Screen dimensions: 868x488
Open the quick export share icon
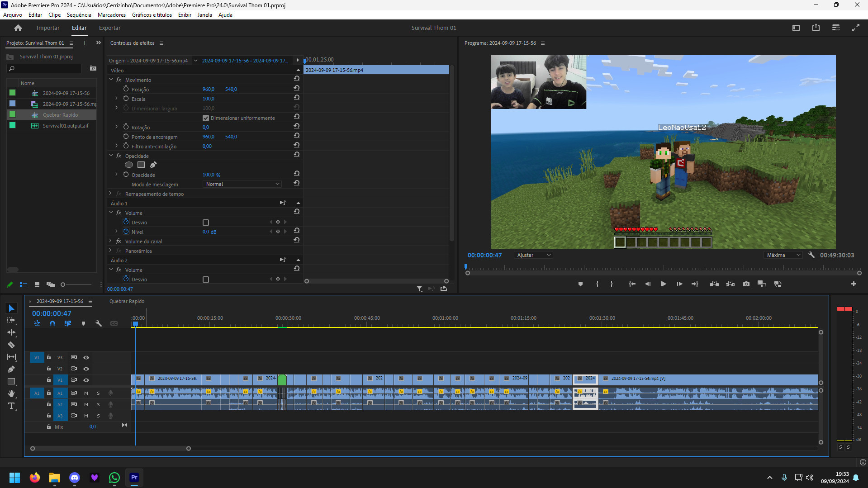816,28
